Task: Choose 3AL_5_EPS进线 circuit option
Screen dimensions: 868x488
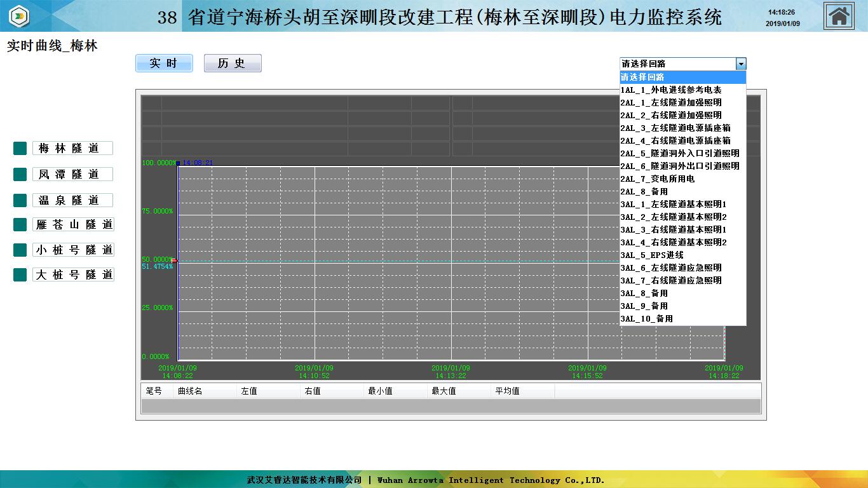Action: click(x=652, y=255)
